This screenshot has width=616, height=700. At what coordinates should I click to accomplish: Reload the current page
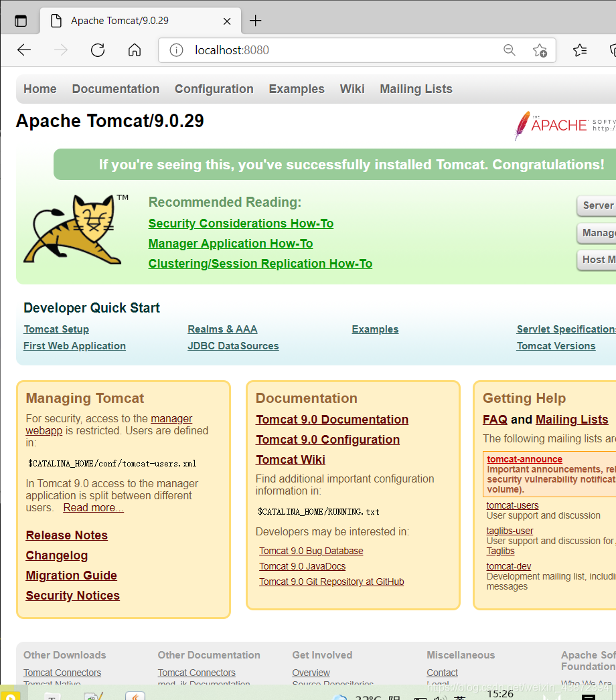(98, 50)
